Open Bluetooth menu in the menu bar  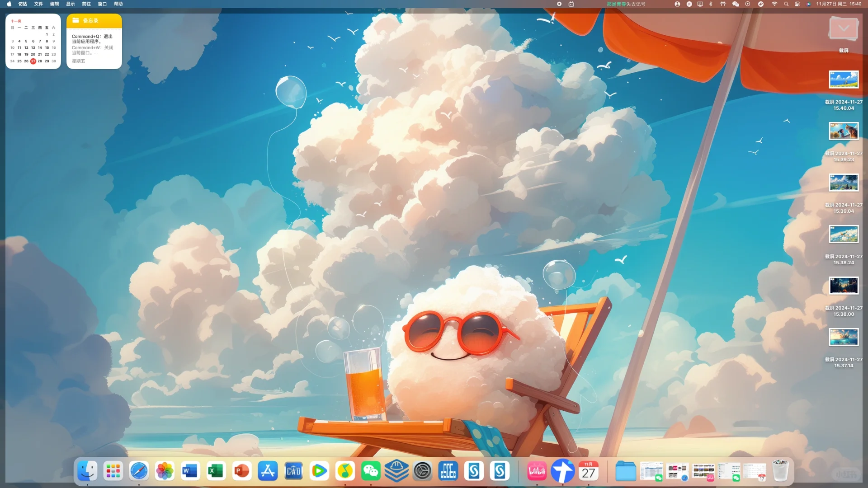point(711,4)
